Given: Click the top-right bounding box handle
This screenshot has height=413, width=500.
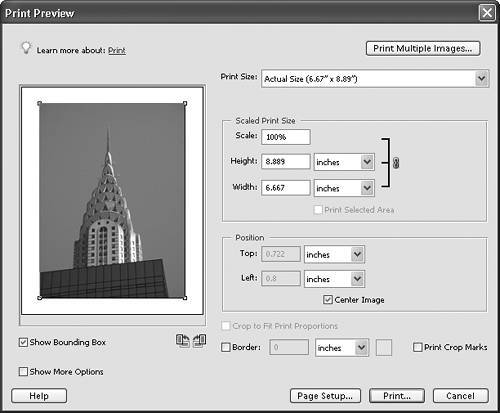Looking at the screenshot, I should 185,103.
